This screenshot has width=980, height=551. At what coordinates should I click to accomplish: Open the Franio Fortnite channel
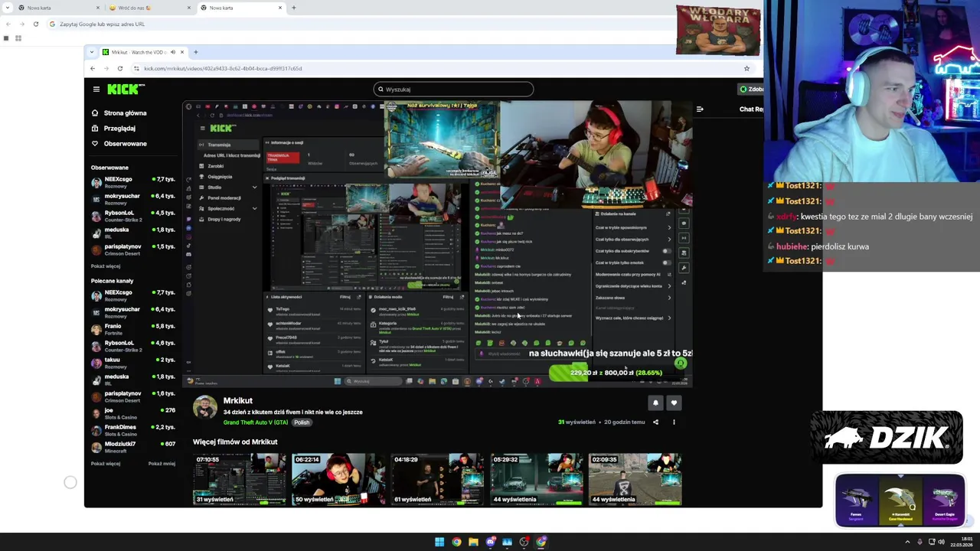pyautogui.click(x=133, y=329)
